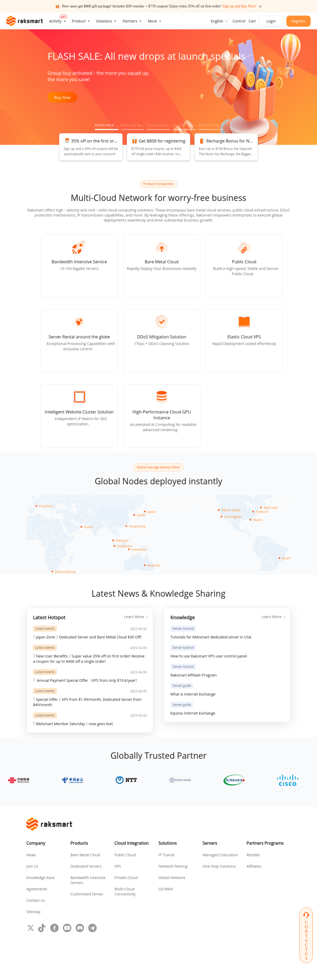Expand the Partners menu

pos(132,21)
